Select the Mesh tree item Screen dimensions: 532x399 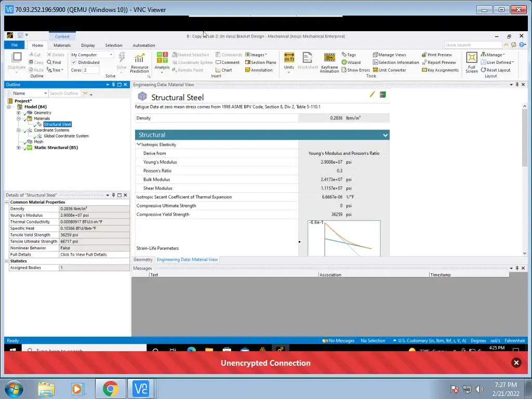coord(38,142)
